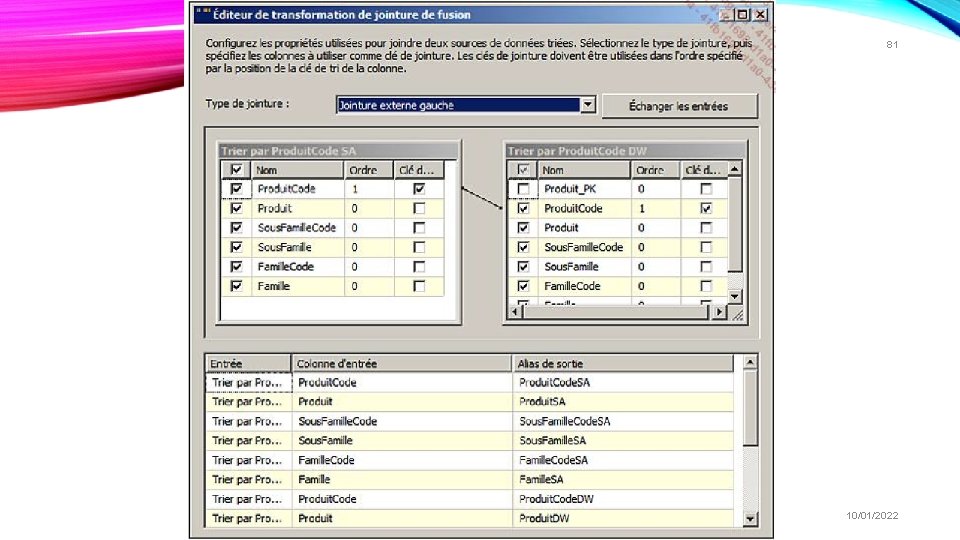Screen dimensions: 960x540
Task: Open the Type de jointure dropdown arrow
Action: 588,105
